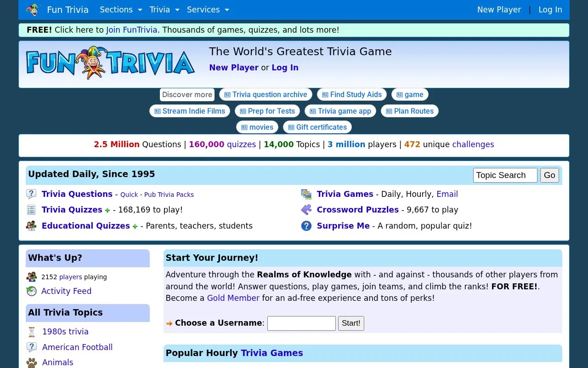Open the Surprise Me link

[x=343, y=226]
